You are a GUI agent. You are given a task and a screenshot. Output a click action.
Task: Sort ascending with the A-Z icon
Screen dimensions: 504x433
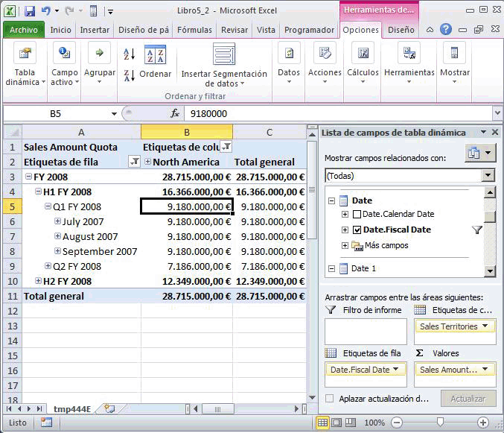click(129, 54)
